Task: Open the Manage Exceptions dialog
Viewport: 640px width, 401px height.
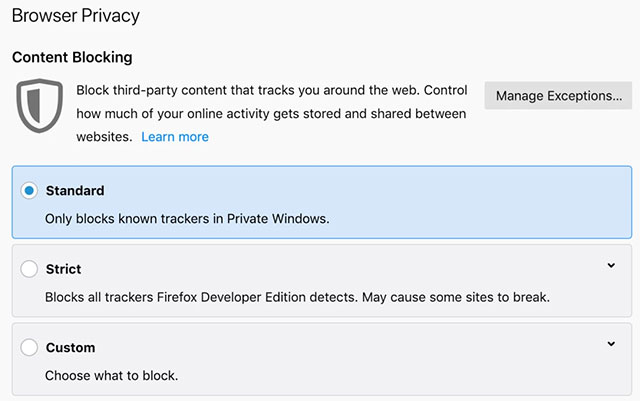Action: pos(557,96)
